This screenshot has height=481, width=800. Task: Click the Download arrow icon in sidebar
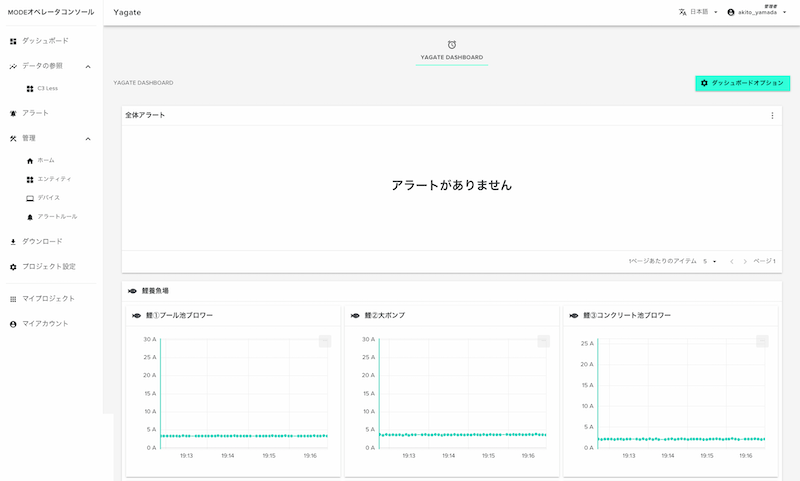pos(13,241)
